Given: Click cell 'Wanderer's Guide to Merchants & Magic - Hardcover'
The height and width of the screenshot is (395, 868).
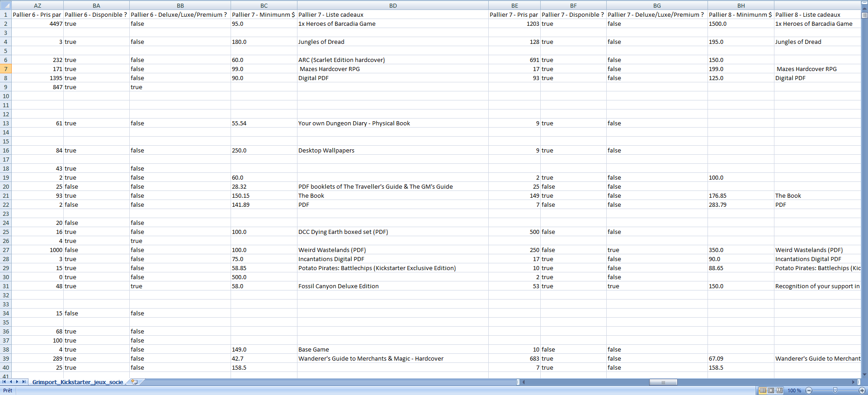Looking at the screenshot, I should tap(393, 358).
